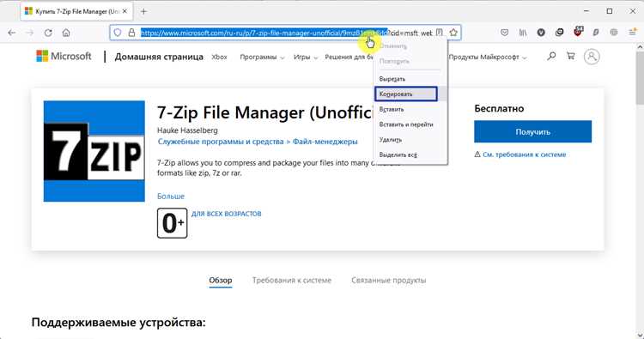Image resolution: width=644 pixels, height=339 pixels.
Task: Choose Вставить from the context menu
Action: pyautogui.click(x=410, y=109)
